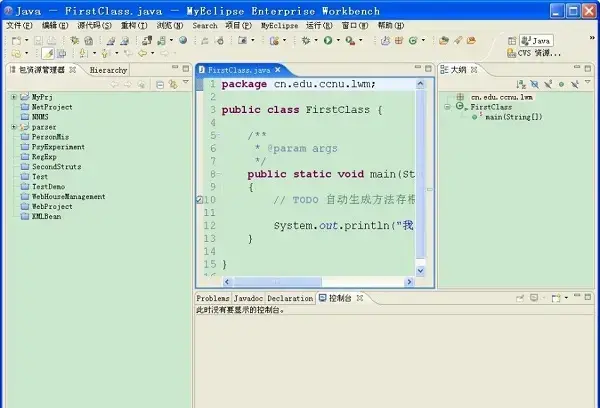Close the FirstClass.java editor tab
This screenshot has width=600, height=408.
pos(278,70)
